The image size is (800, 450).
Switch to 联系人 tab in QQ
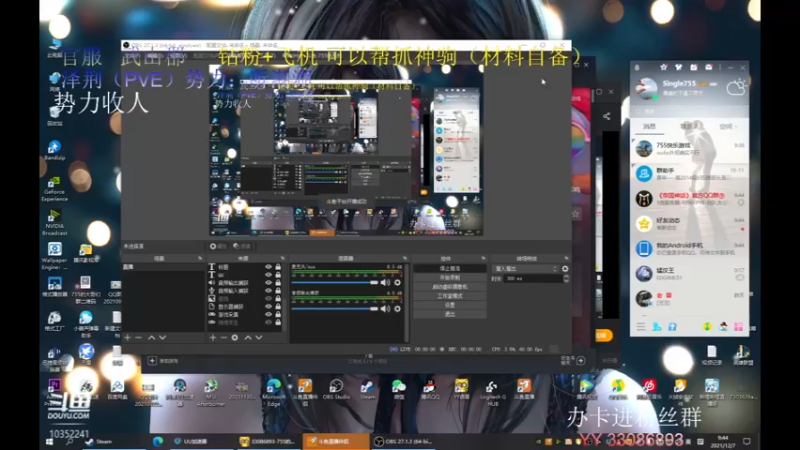coord(689,127)
